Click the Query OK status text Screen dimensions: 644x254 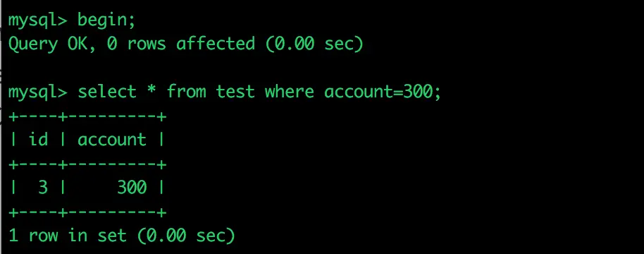[48, 43]
